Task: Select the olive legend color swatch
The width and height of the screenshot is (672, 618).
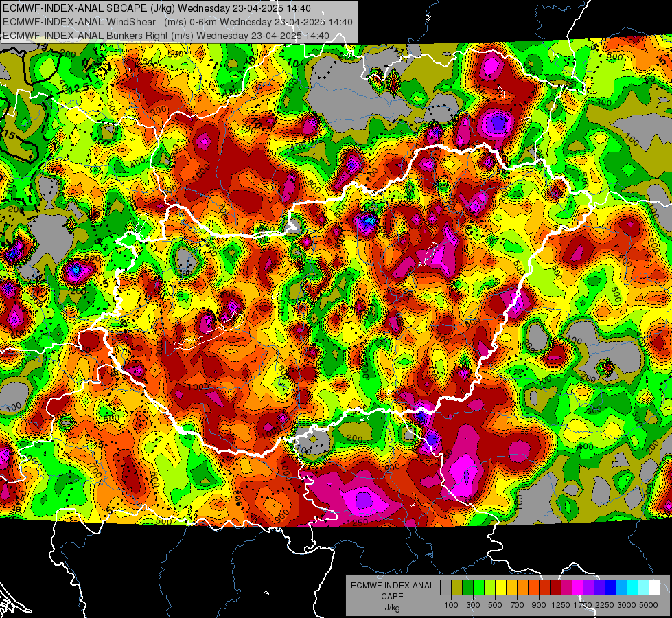Action: tap(457, 588)
